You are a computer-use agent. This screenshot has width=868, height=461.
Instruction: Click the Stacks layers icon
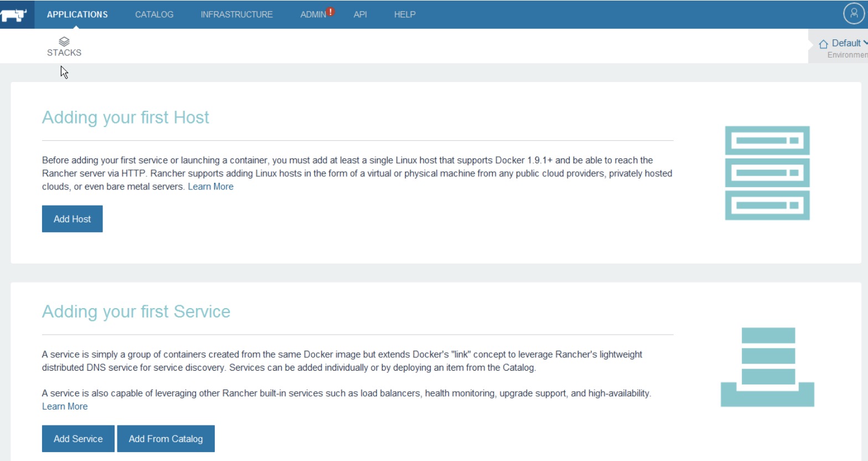click(64, 42)
